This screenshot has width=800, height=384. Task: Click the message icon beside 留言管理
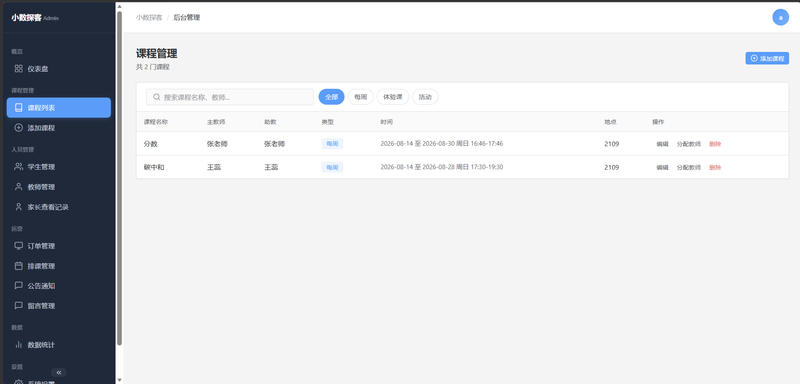click(x=18, y=306)
